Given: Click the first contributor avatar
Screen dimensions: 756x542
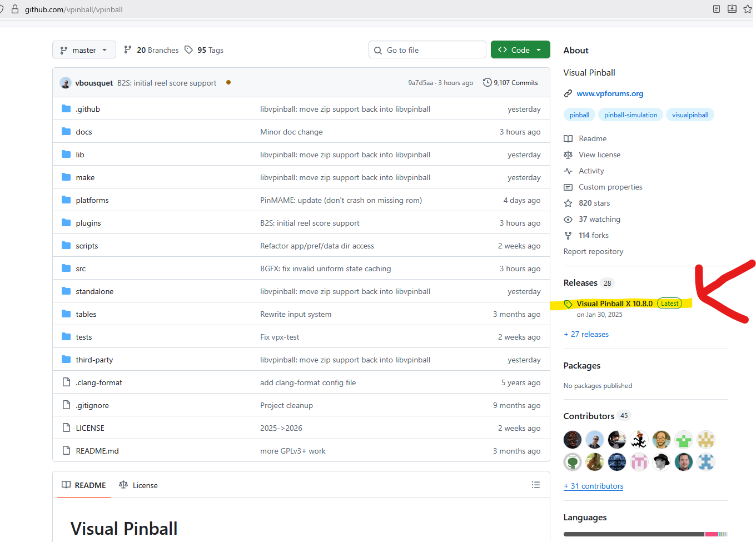Looking at the screenshot, I should coord(573,440).
